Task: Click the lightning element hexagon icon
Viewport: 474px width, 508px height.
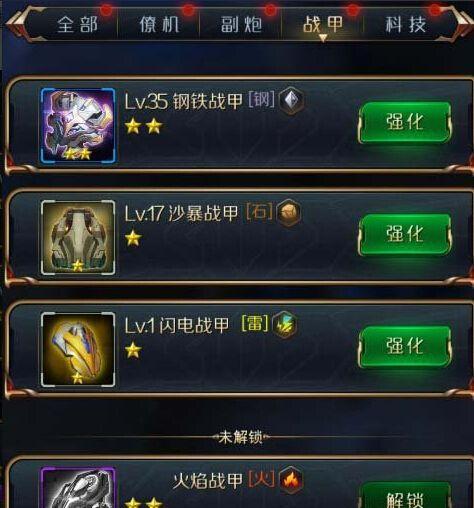Action: click(x=284, y=324)
